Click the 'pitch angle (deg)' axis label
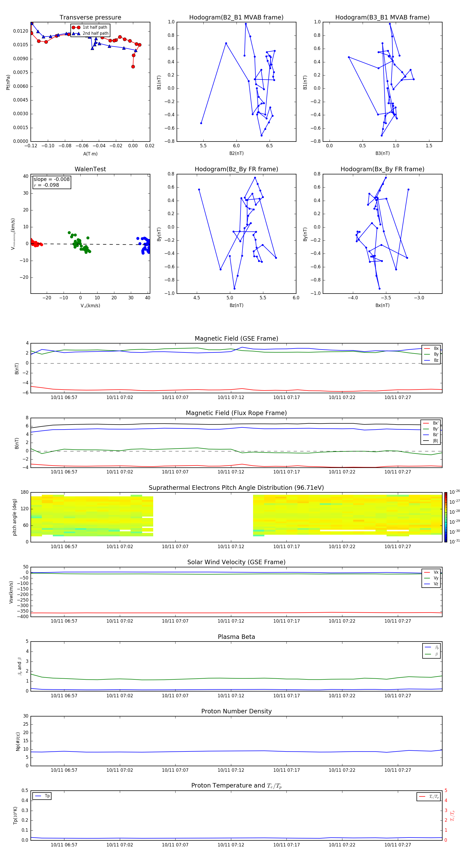The height and width of the screenshot is (868, 473). click(14, 517)
